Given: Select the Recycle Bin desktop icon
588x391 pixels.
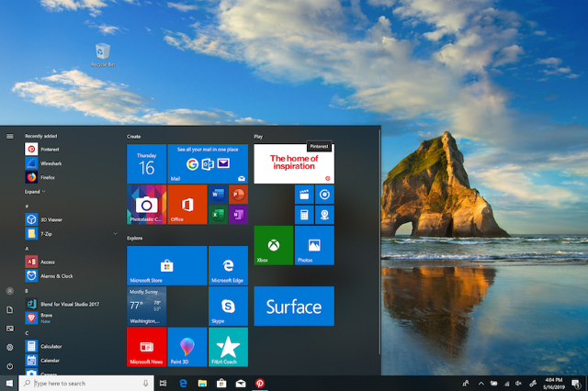Looking at the screenshot, I should tap(103, 55).
